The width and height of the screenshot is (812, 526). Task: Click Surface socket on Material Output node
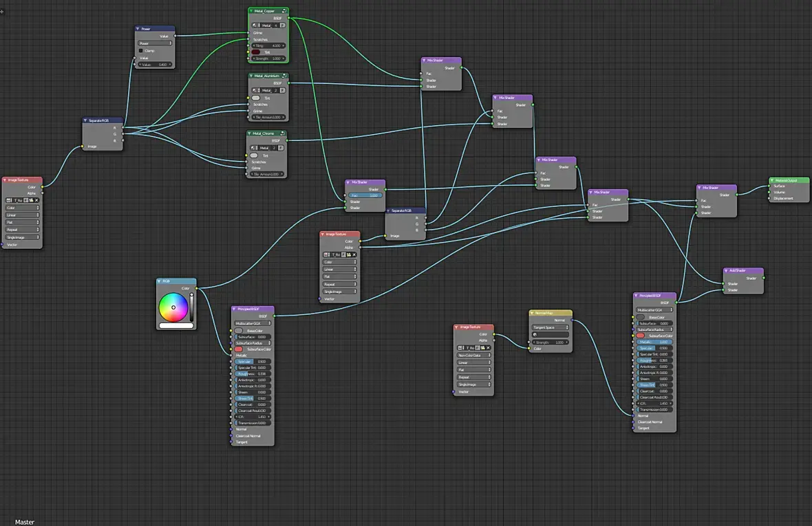click(769, 186)
